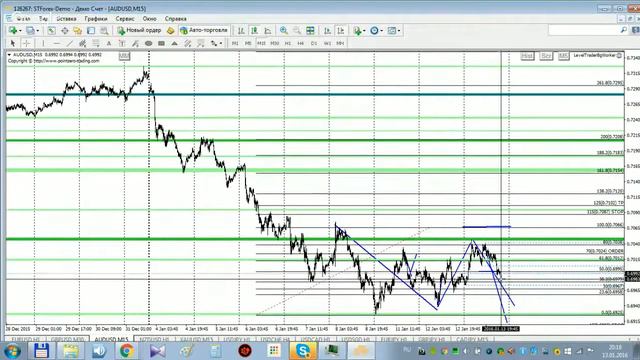Open the Data Window icon
The height and width of the screenshot is (360, 640).
[64, 31]
